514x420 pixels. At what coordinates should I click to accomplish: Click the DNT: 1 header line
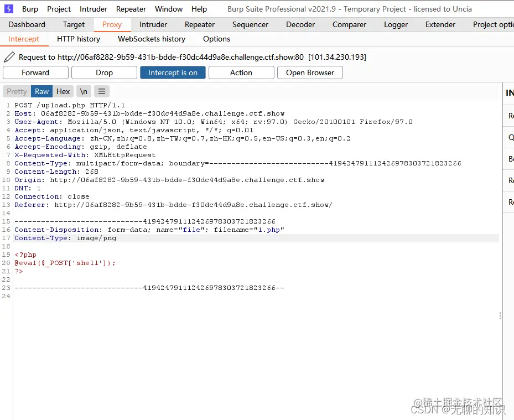click(x=28, y=188)
